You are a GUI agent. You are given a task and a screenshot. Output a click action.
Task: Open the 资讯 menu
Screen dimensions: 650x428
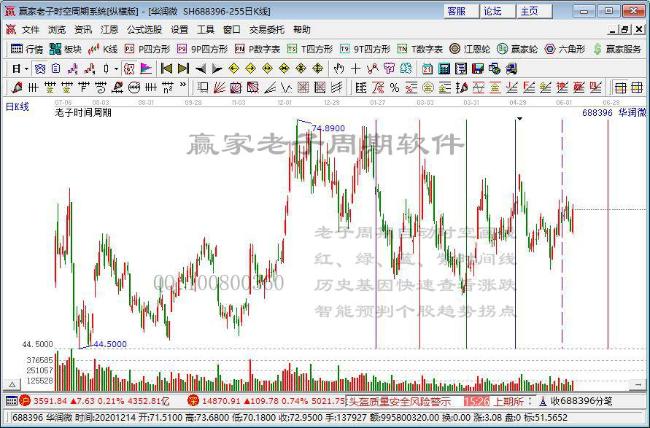click(x=83, y=30)
